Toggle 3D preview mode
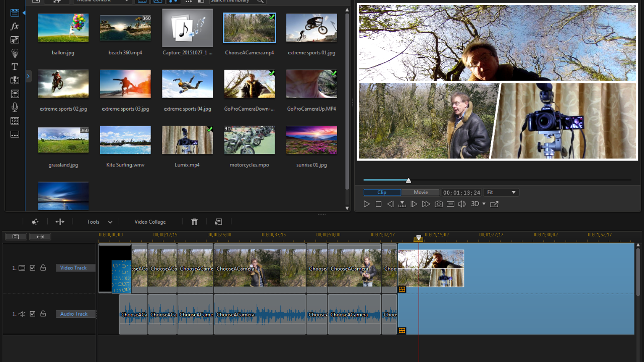644x362 pixels. pos(475,204)
